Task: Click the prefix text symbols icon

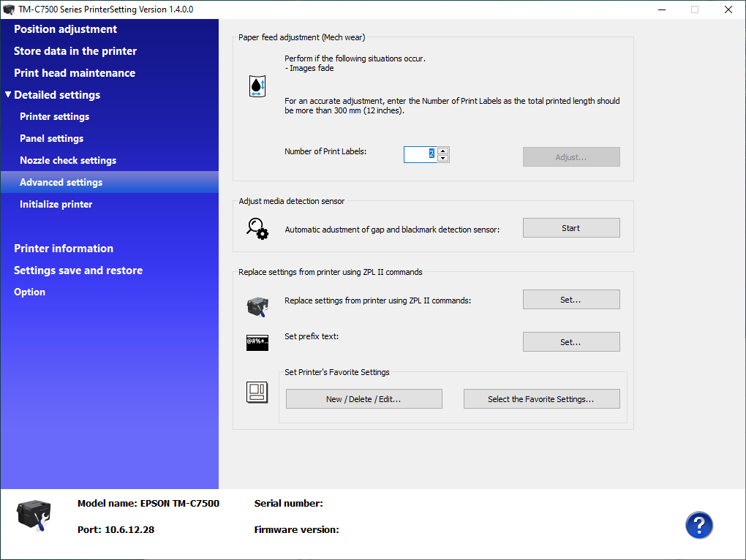Action: [x=257, y=341]
